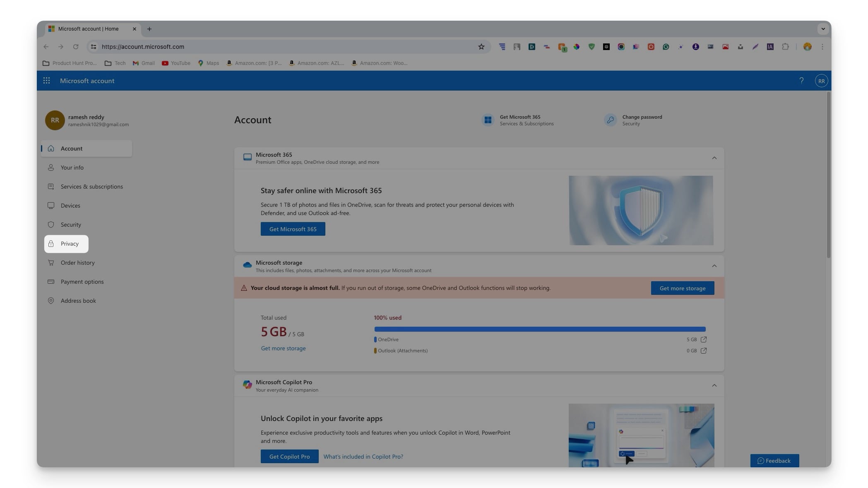This screenshot has width=868, height=488.
Task: Bookmark this page with the star icon
Action: coord(481,47)
